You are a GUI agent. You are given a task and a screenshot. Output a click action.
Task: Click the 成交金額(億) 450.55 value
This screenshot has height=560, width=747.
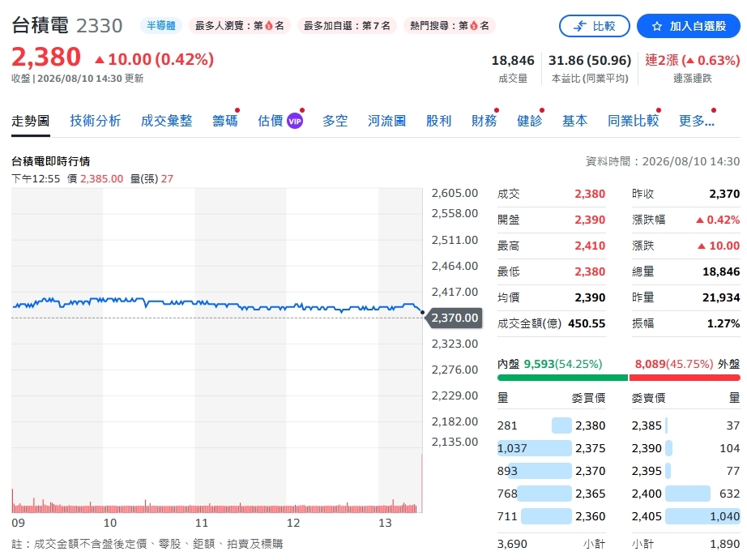click(587, 323)
